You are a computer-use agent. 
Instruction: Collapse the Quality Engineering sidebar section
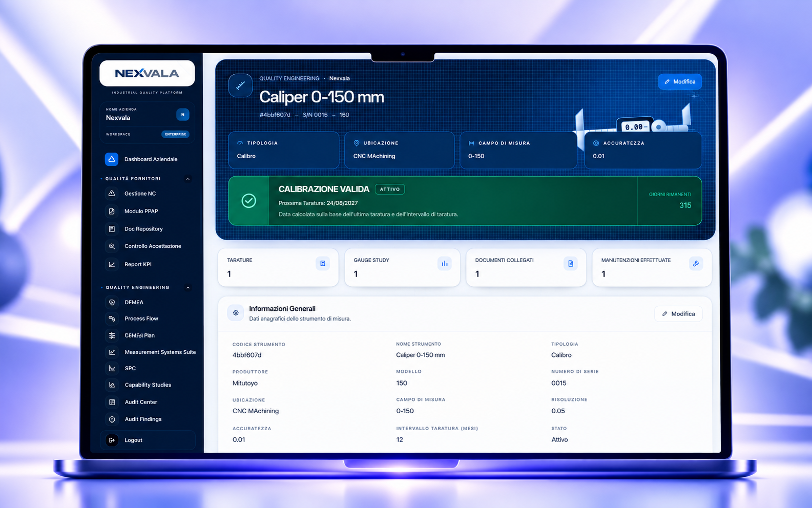pos(188,288)
